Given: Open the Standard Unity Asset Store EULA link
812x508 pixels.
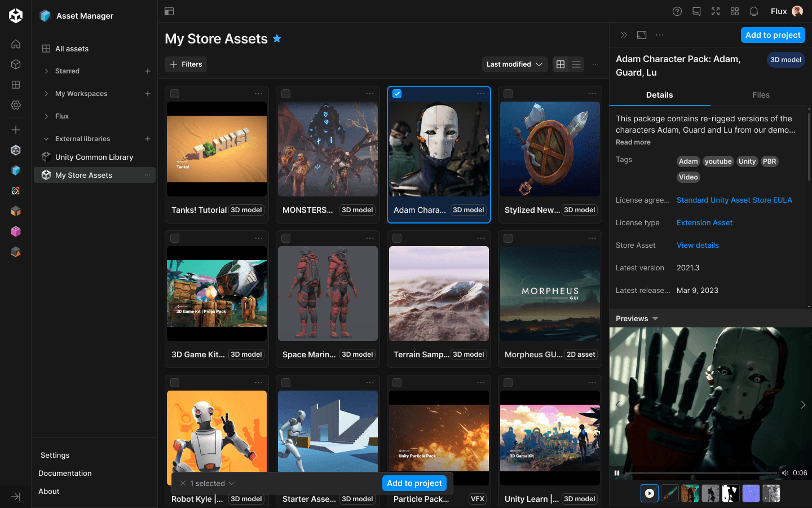Looking at the screenshot, I should pos(734,200).
